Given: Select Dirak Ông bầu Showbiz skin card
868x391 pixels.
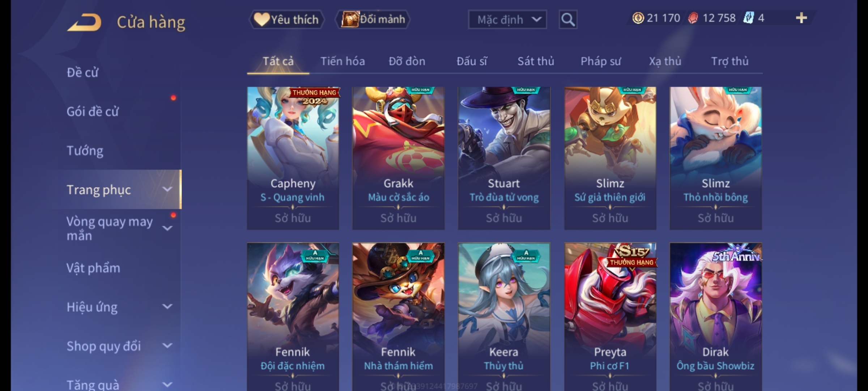Looking at the screenshot, I should (x=715, y=317).
